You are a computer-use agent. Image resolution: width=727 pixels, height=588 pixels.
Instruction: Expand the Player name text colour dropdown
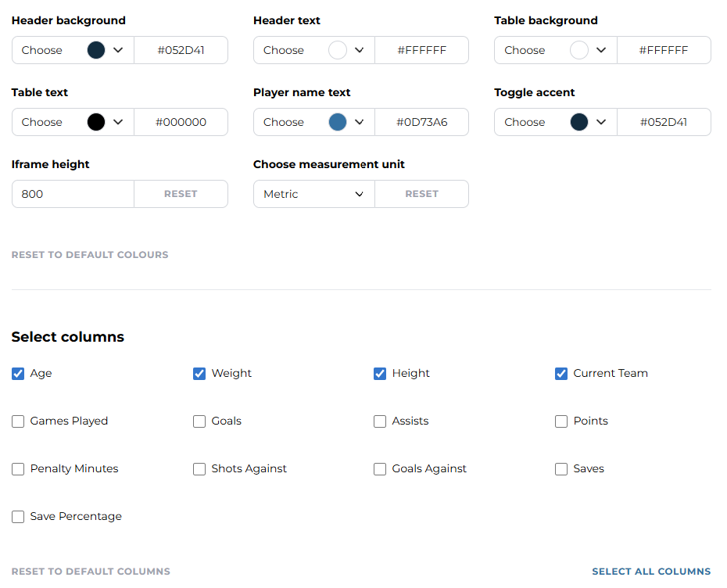tap(359, 122)
